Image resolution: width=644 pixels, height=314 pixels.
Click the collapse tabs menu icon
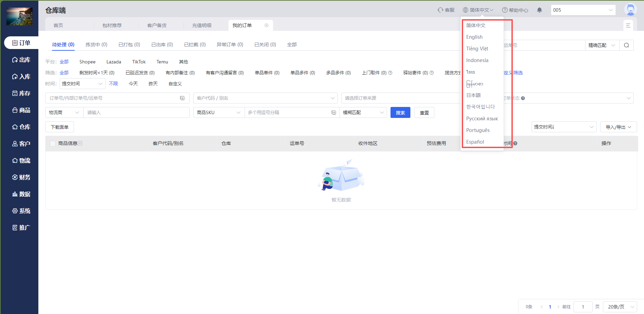[628, 25]
